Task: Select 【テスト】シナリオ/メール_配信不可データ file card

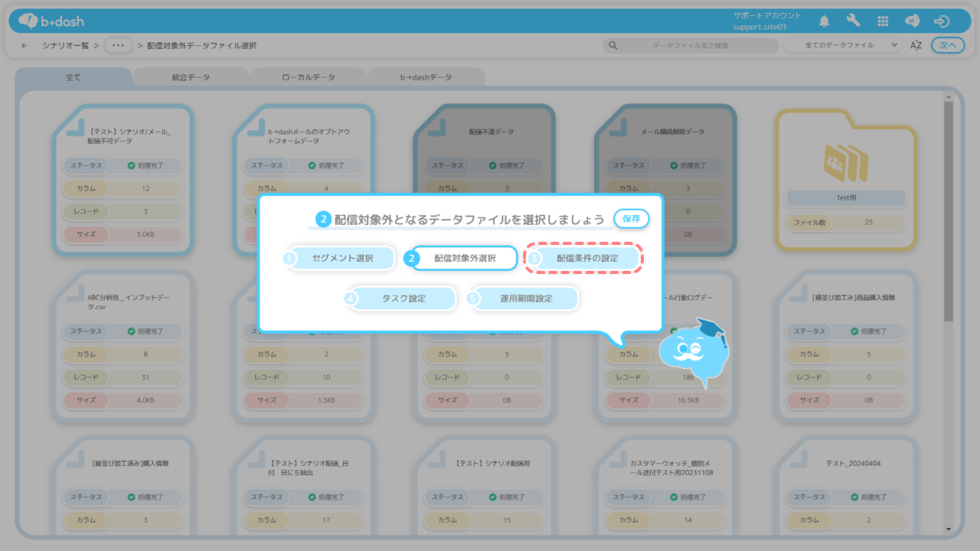Action: tap(122, 181)
